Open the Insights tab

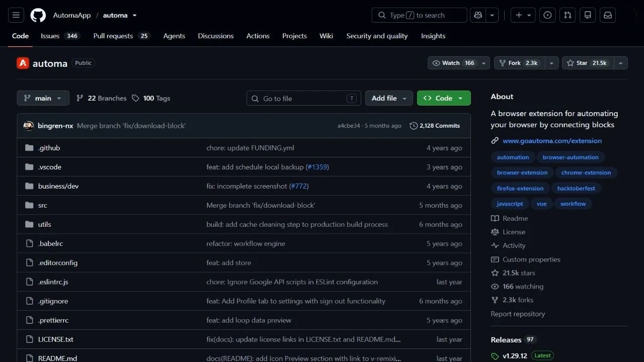click(433, 36)
